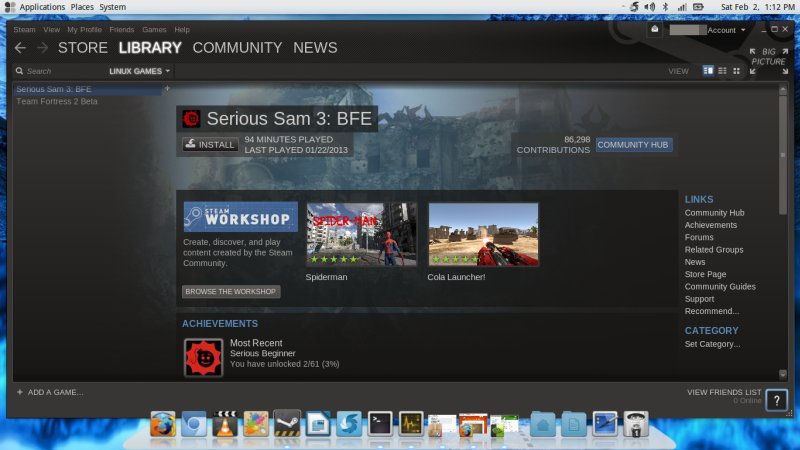800x450 pixels.
Task: Open the home folder in dock
Action: (542, 424)
